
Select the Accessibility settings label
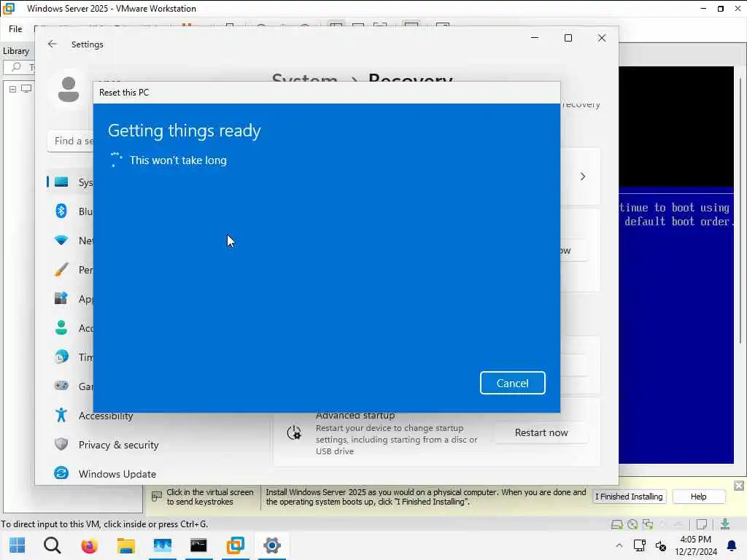coord(106,416)
